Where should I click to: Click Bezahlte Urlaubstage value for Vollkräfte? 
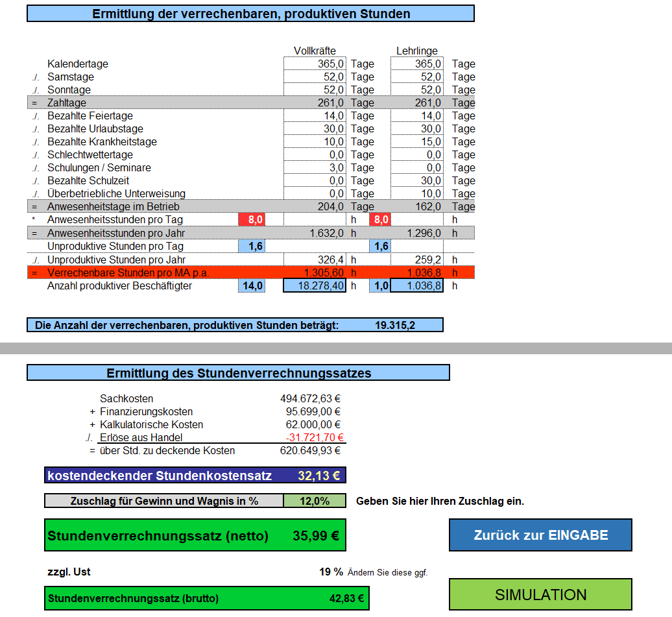tap(315, 129)
